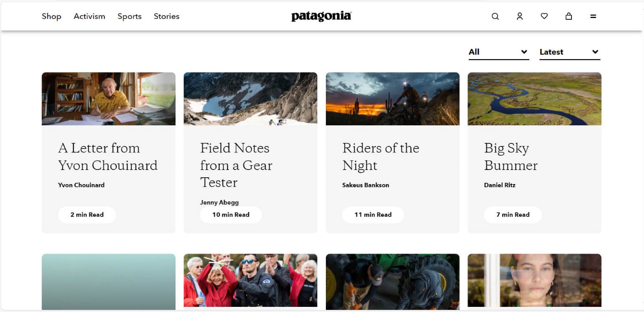Select the search magnifier in the header

coord(495,16)
